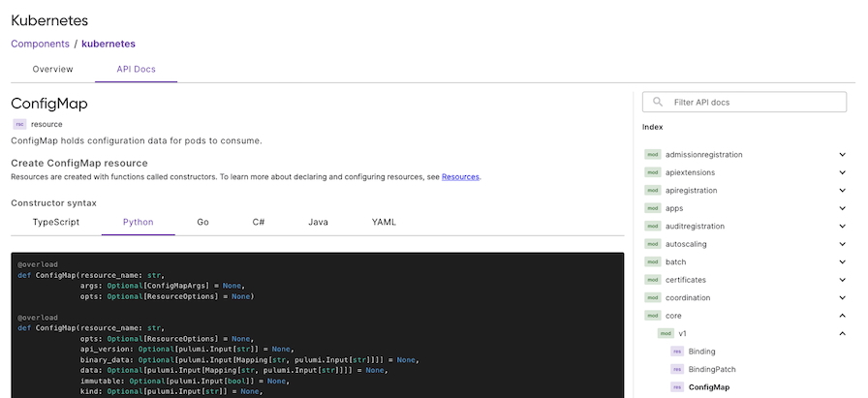868x398 pixels.
Task: Switch to the Overview tab
Action: 52,69
